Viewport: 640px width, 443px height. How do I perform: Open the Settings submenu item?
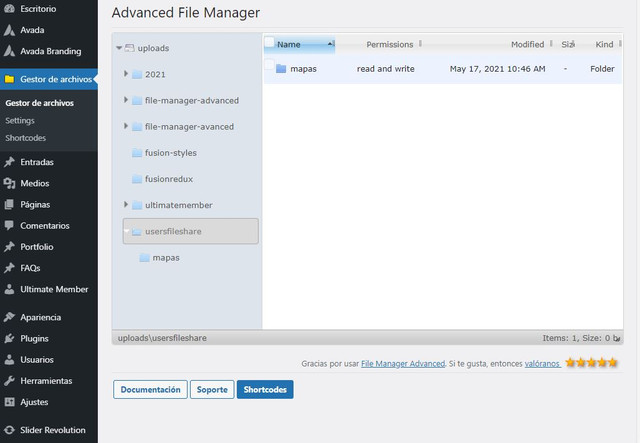coord(20,121)
